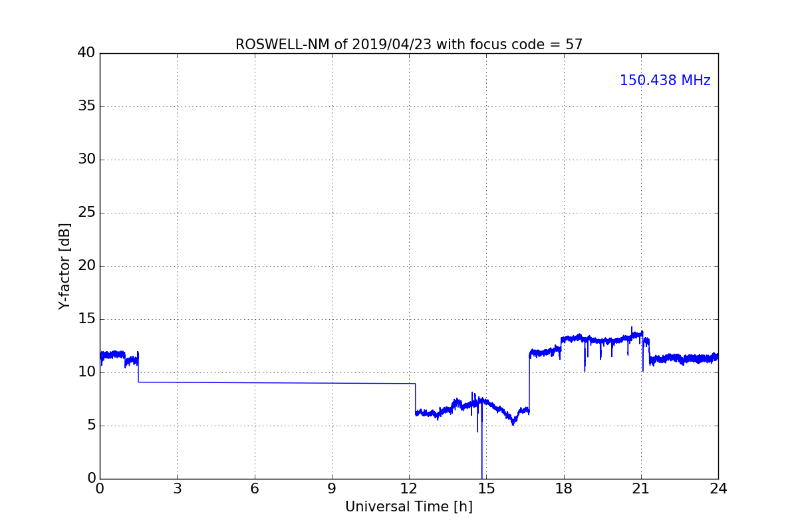The image size is (798, 532).
Task: Click the x-axis tick label 12
Action: pos(409,489)
